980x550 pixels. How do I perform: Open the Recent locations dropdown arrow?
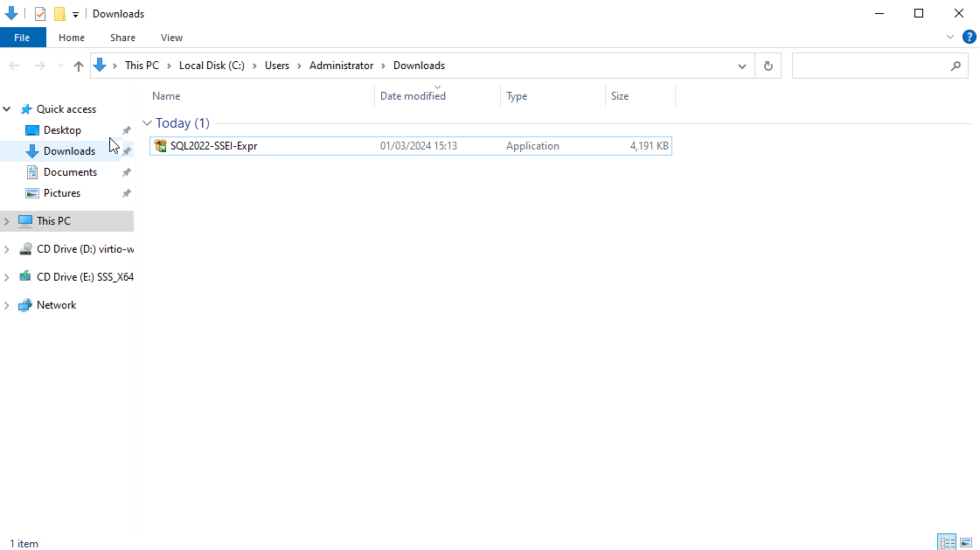[60, 66]
